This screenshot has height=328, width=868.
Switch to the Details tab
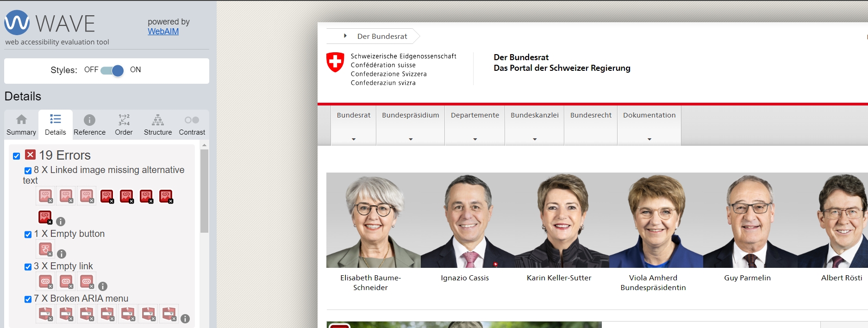point(56,125)
